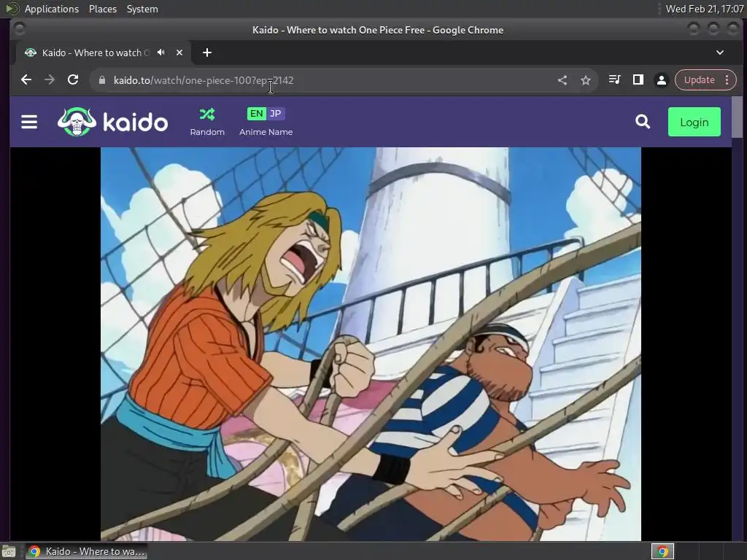Click show desktop icon in taskbar
The image size is (747, 560).
(8, 551)
